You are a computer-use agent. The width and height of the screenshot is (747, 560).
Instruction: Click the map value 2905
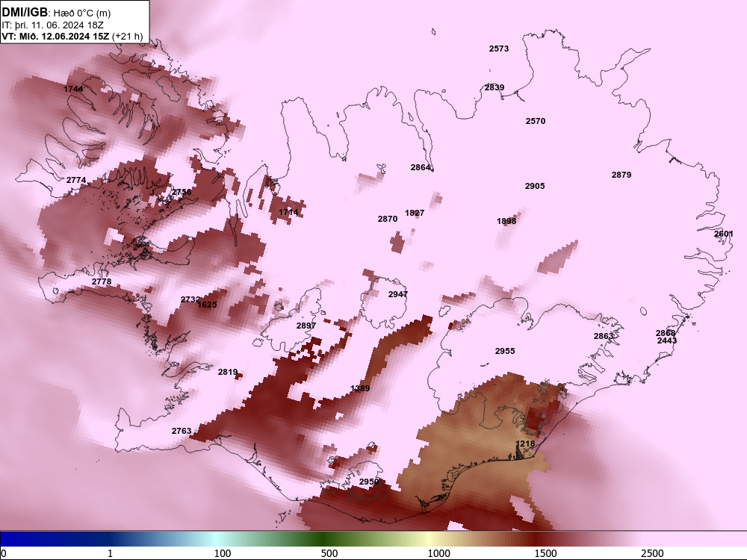click(x=535, y=186)
